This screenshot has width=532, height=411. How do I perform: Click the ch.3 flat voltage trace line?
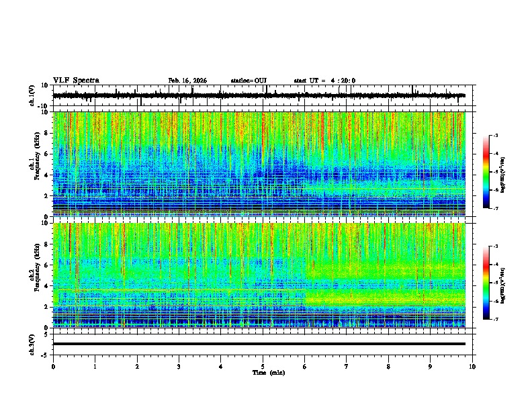pos(259,344)
